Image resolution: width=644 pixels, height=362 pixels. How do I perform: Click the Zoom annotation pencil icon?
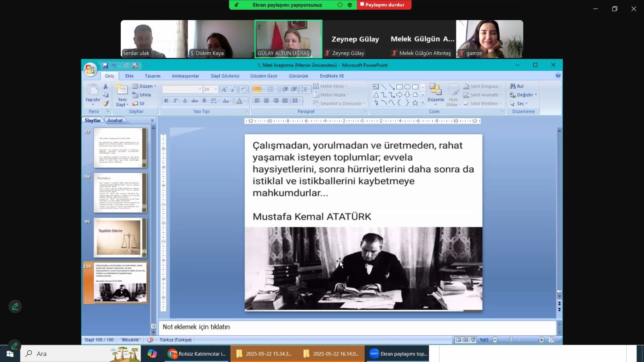[15, 306]
